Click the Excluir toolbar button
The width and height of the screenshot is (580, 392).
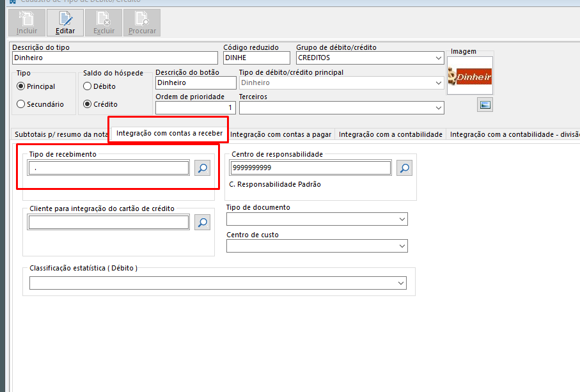(x=104, y=23)
